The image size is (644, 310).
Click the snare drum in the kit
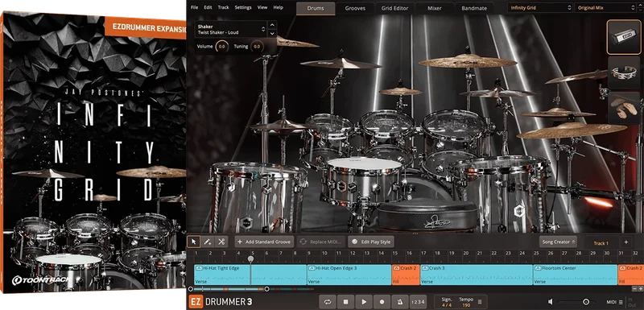point(364,180)
